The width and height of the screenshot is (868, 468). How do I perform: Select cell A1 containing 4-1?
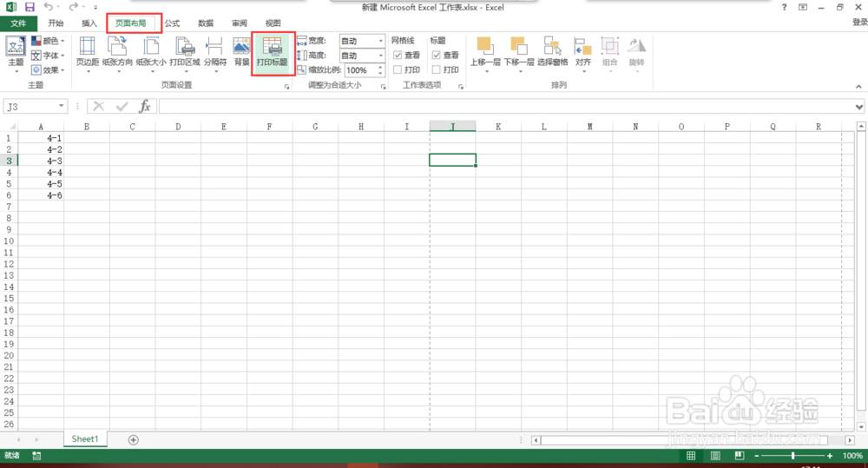click(41, 138)
